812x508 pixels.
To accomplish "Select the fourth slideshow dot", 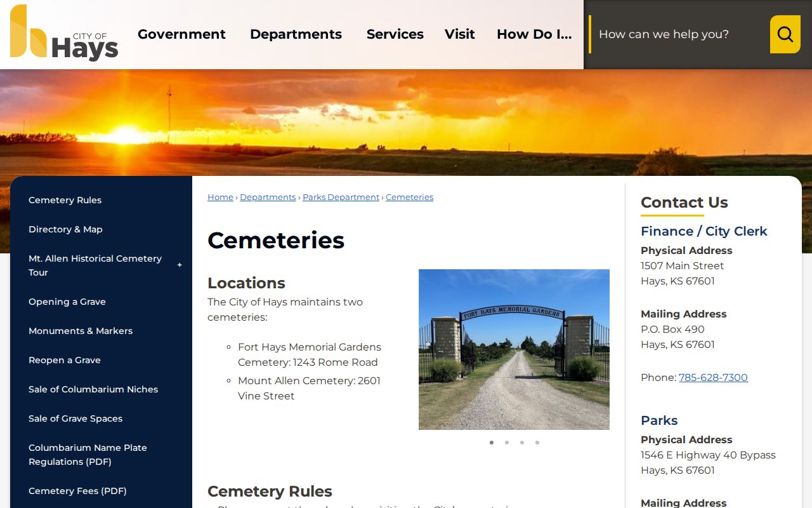I will pos(537,443).
